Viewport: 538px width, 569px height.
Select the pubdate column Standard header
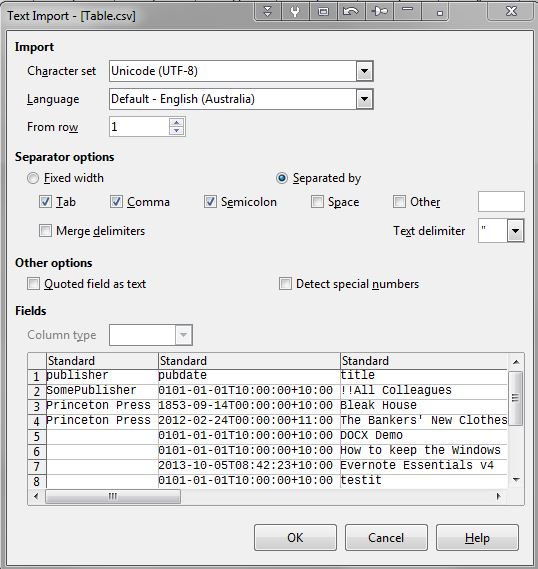(249, 361)
